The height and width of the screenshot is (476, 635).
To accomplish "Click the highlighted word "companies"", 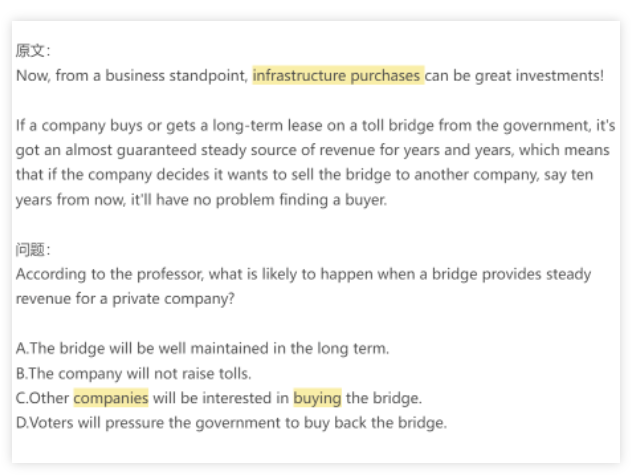I will coord(111,398).
